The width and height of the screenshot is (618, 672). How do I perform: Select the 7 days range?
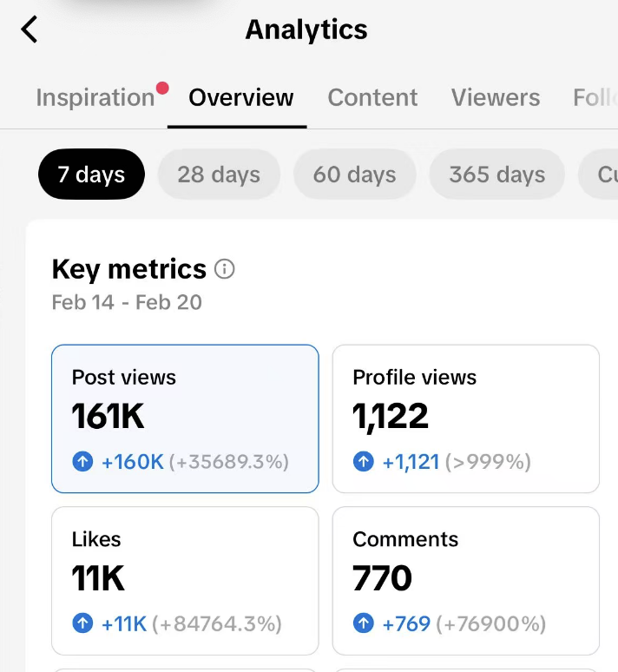91,175
